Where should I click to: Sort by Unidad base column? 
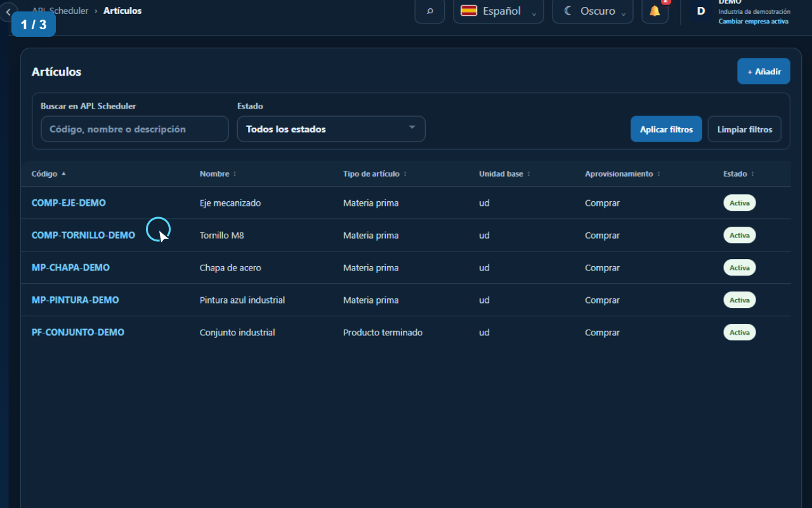pos(504,174)
